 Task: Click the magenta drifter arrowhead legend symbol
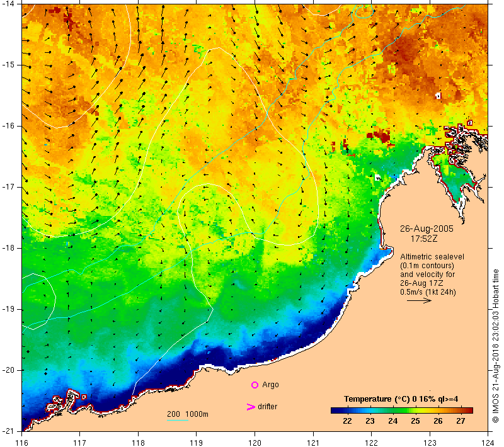pos(251,407)
